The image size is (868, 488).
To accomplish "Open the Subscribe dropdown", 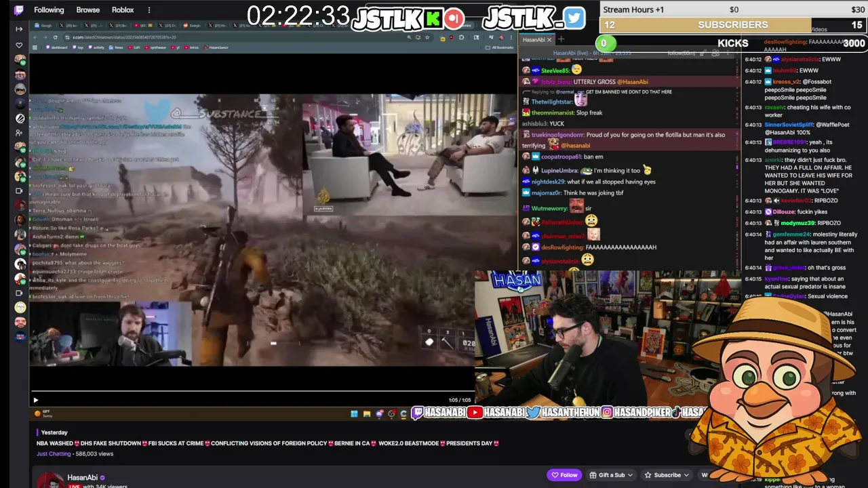I will pyautogui.click(x=667, y=475).
